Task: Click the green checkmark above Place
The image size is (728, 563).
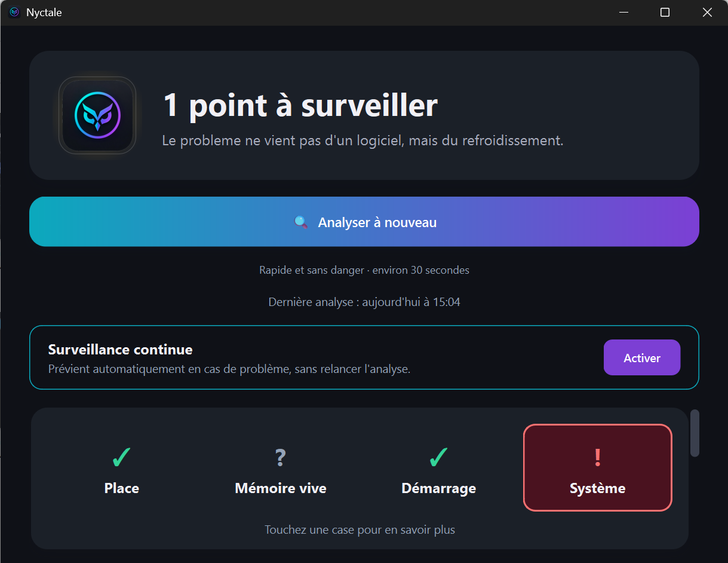Action: click(122, 458)
